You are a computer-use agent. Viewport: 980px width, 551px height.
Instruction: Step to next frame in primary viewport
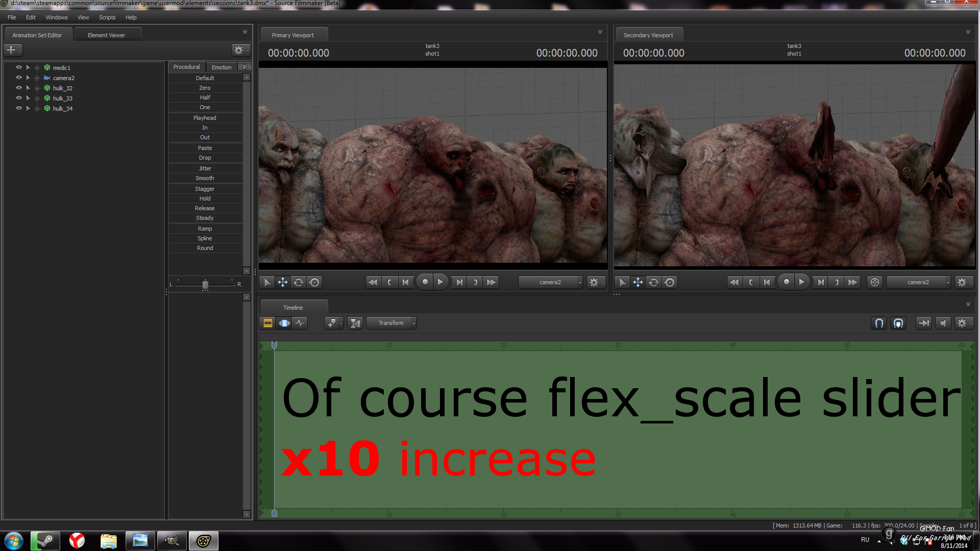[459, 282]
